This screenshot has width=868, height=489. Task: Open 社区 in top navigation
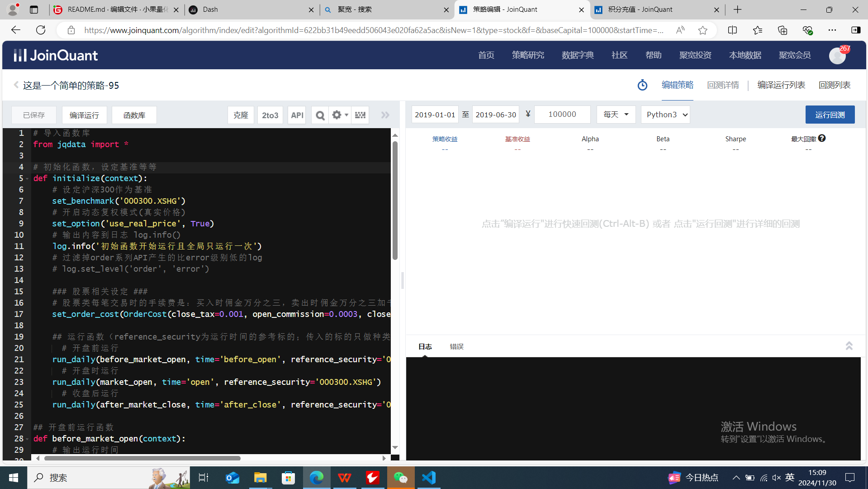coord(619,55)
